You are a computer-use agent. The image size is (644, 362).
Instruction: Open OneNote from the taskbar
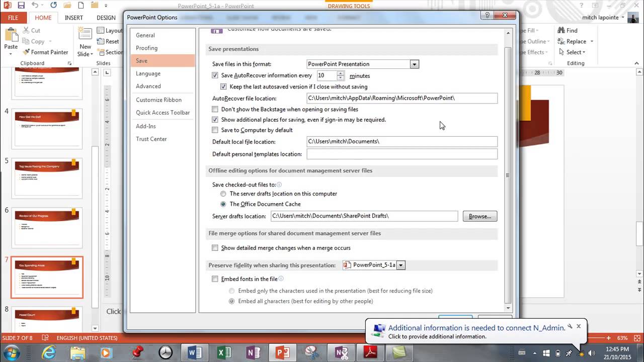click(x=254, y=353)
